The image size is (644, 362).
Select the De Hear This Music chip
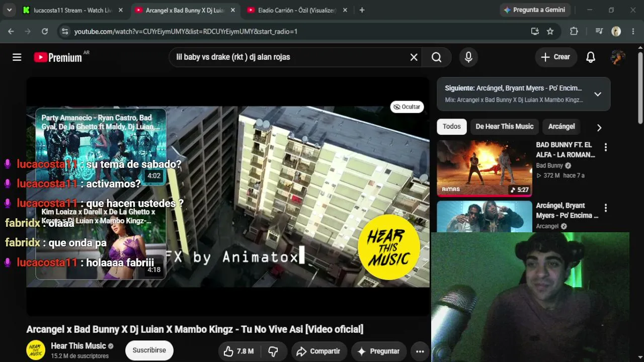click(x=505, y=127)
